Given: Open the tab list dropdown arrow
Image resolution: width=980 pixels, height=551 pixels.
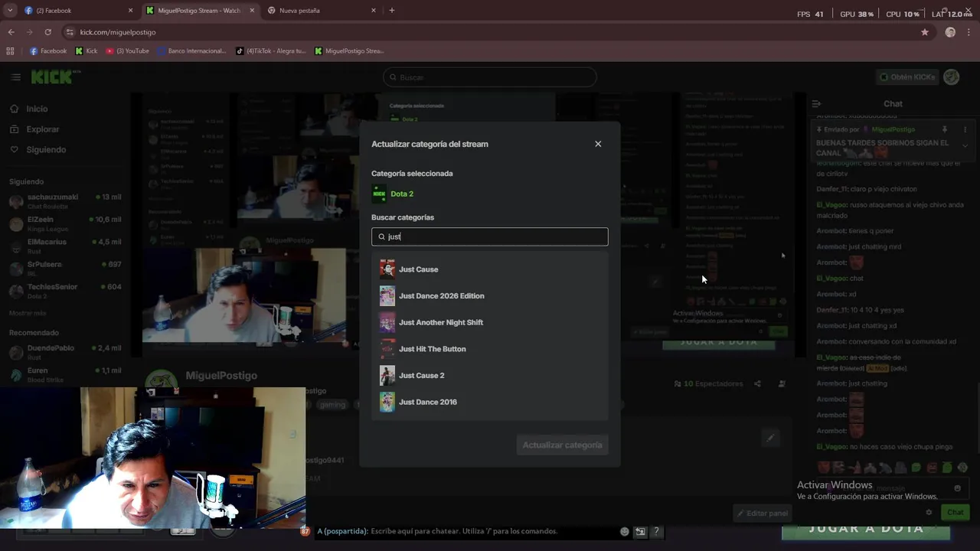Looking at the screenshot, I should point(10,11).
